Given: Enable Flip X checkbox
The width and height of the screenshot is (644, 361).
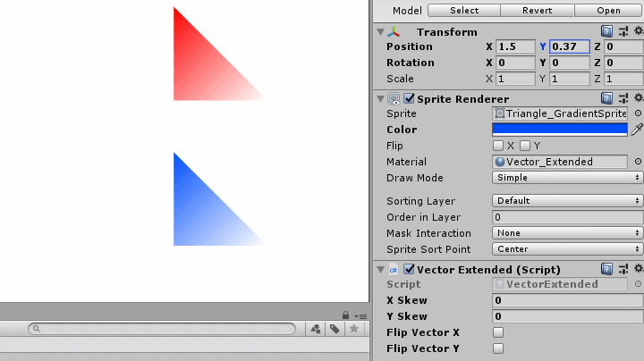Looking at the screenshot, I should click(498, 146).
